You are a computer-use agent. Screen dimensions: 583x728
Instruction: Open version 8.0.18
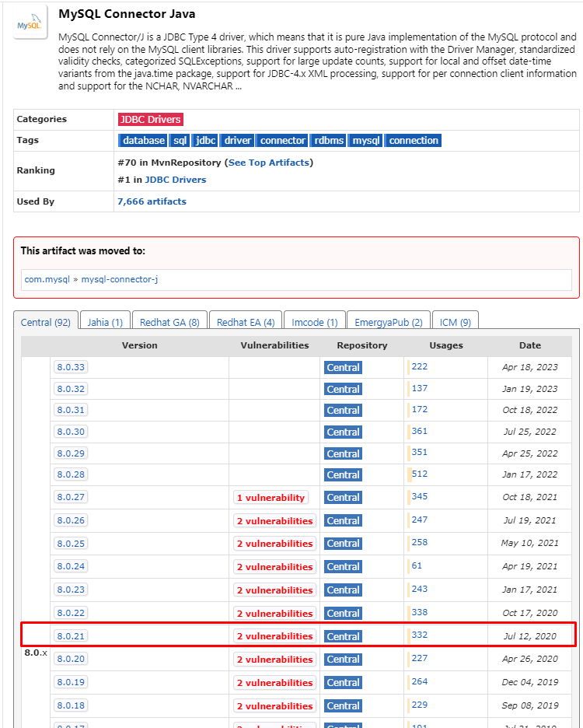coord(71,705)
